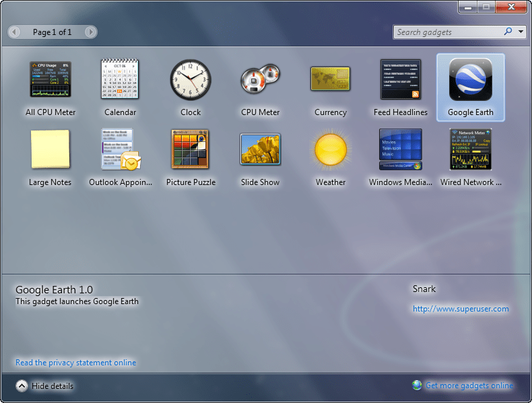
Task: Pick the Slide Show gadget icon
Action: pyautogui.click(x=260, y=149)
